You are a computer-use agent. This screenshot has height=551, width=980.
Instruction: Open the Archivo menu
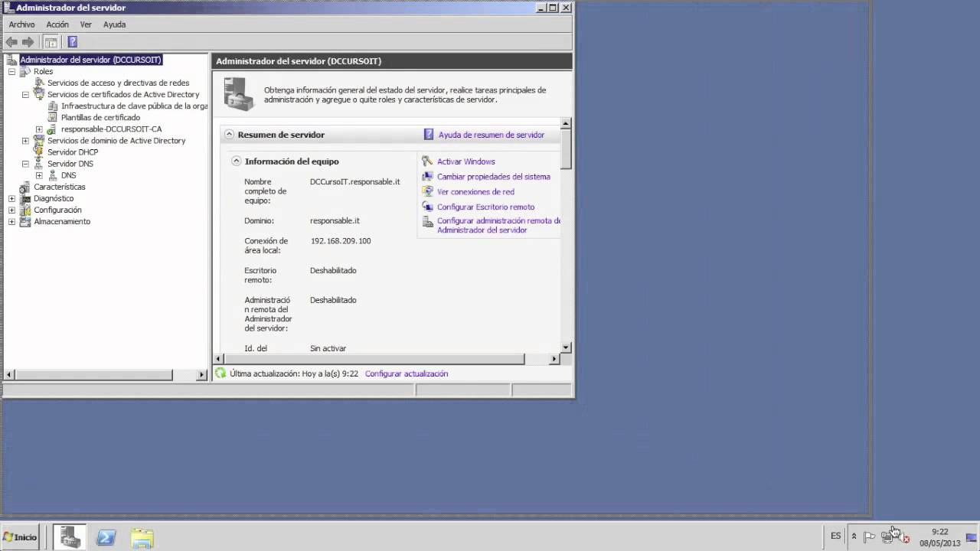[x=21, y=24]
